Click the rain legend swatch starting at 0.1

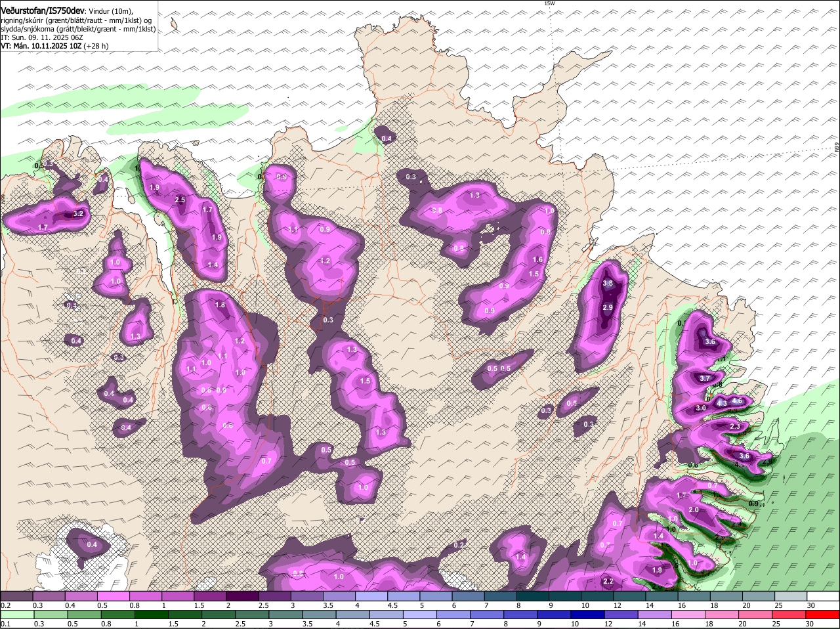tap(16, 615)
